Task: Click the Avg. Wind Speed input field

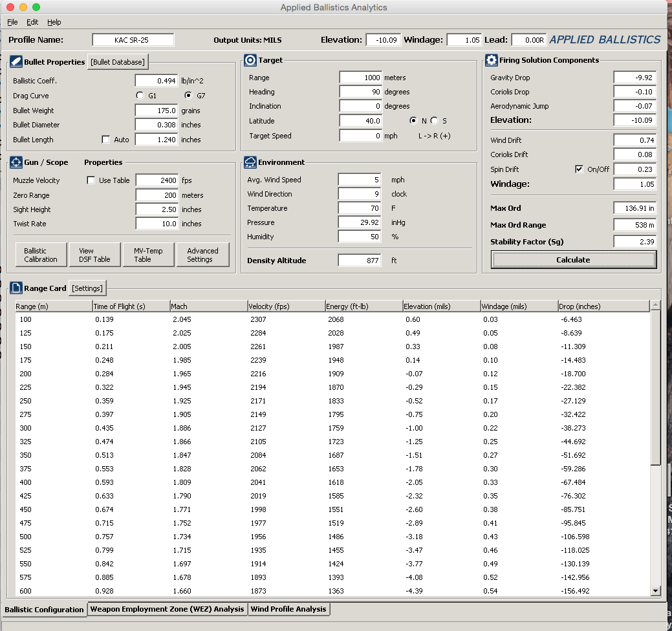Action: click(x=359, y=180)
